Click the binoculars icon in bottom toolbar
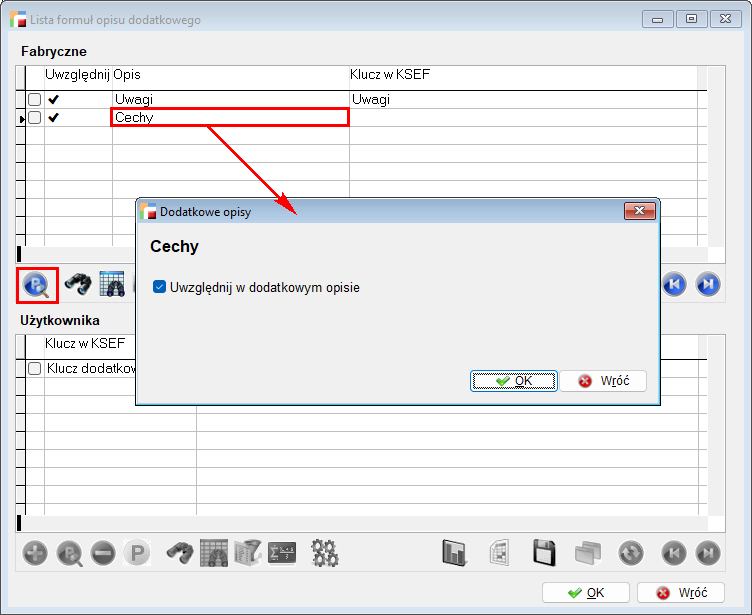The height and width of the screenshot is (615, 752). [x=179, y=553]
